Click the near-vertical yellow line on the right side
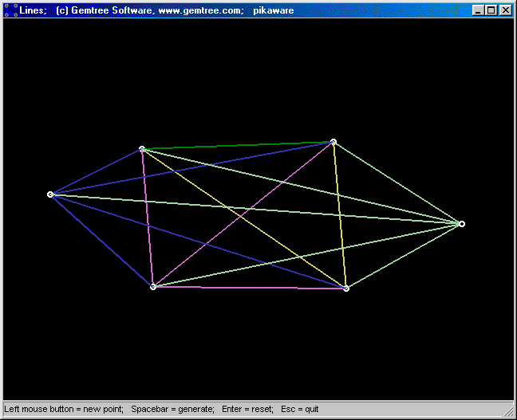The width and height of the screenshot is (517, 420). pyautogui.click(x=339, y=215)
